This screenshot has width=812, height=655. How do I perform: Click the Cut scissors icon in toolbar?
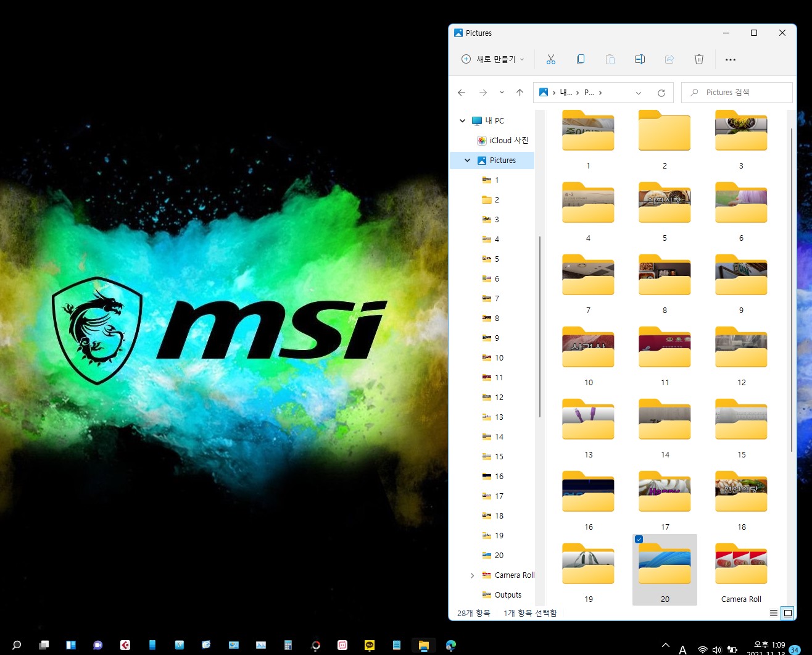pos(550,59)
